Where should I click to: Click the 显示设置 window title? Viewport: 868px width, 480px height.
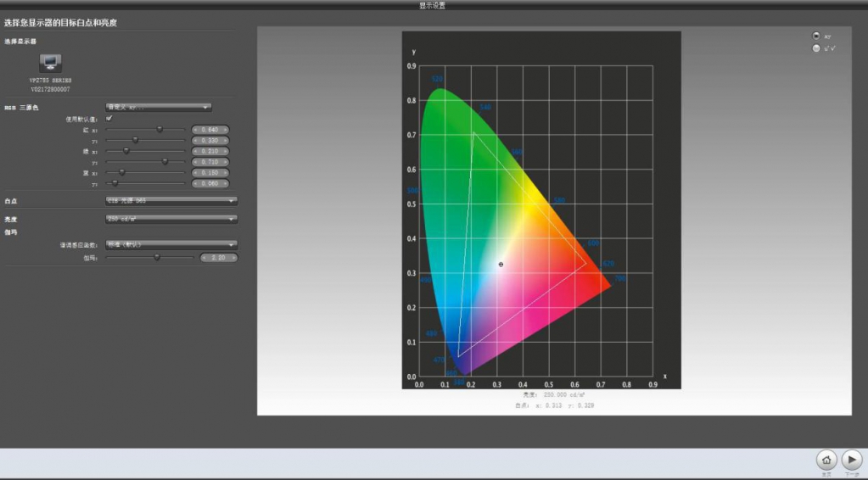(x=433, y=5)
